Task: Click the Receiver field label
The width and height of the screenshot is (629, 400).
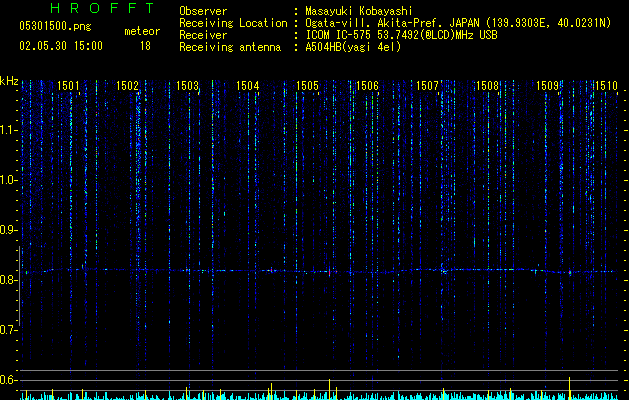Action: point(203,35)
